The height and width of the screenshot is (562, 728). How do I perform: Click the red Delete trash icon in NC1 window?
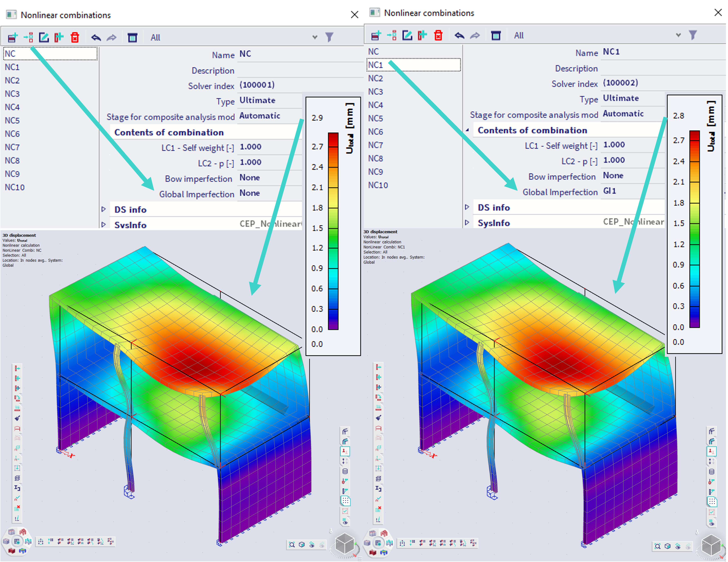tap(438, 35)
